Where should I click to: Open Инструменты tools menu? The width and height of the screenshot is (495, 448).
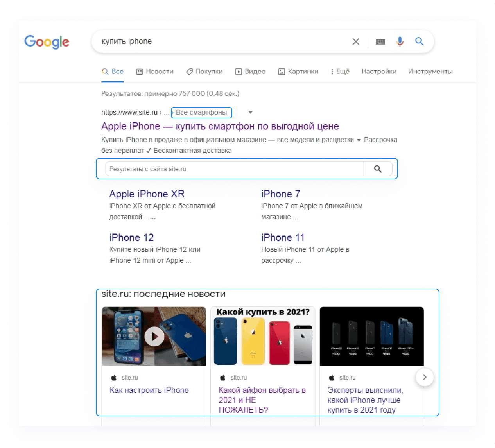430,72
